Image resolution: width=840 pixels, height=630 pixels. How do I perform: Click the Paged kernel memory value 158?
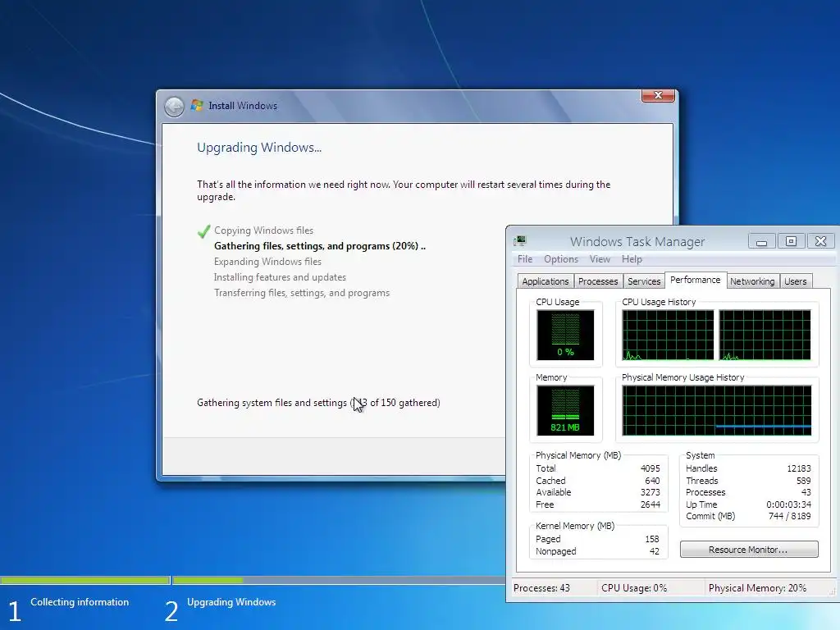(652, 539)
